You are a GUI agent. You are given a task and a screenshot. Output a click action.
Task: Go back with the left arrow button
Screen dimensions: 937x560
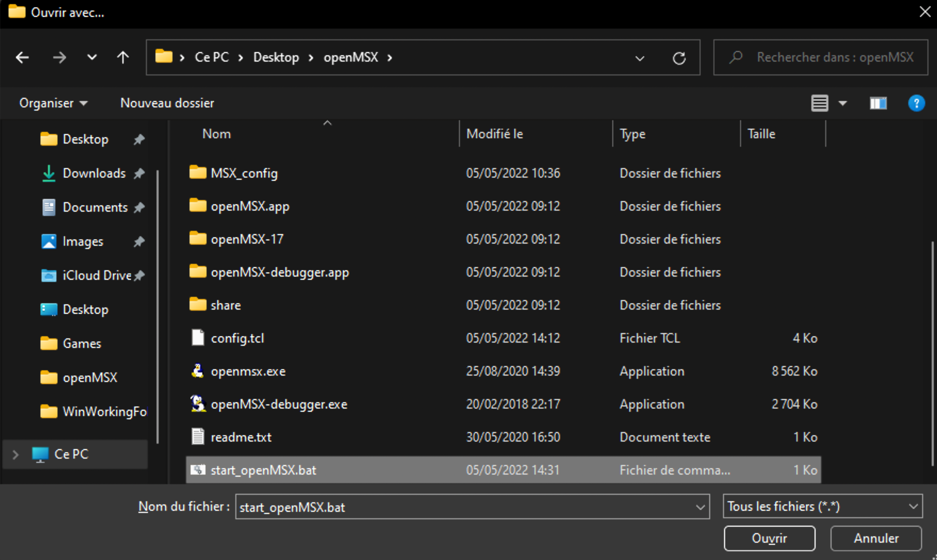point(22,57)
